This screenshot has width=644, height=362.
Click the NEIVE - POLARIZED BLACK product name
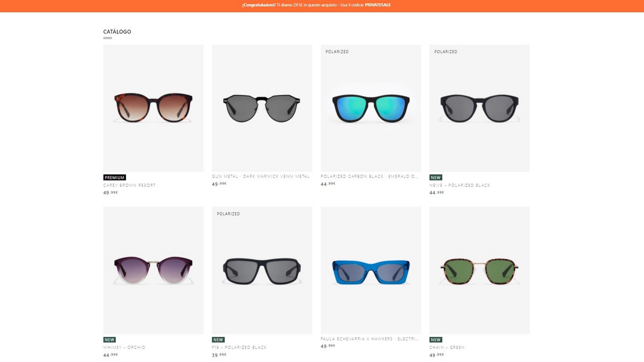tap(460, 185)
